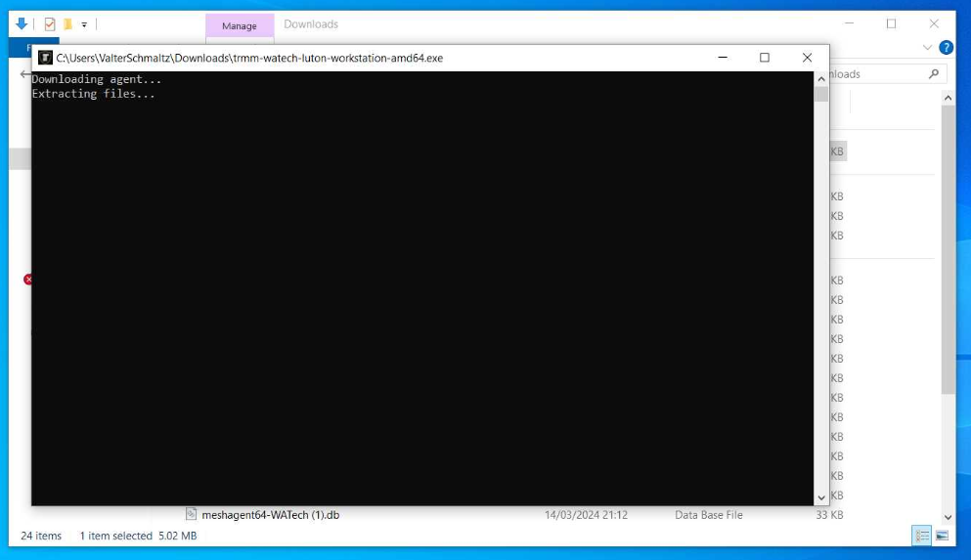
Task: Open Properties via checkmark icon in Explorer toolbar
Action: coord(50,24)
